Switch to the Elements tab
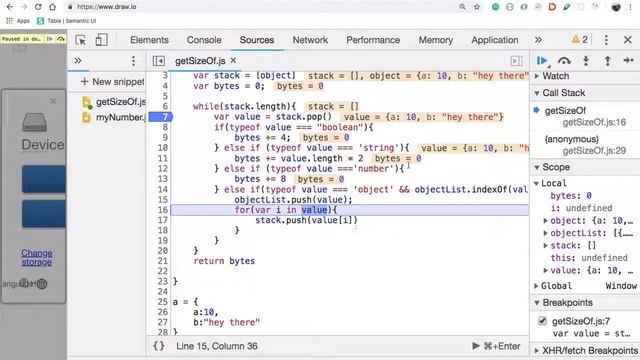 click(x=149, y=40)
